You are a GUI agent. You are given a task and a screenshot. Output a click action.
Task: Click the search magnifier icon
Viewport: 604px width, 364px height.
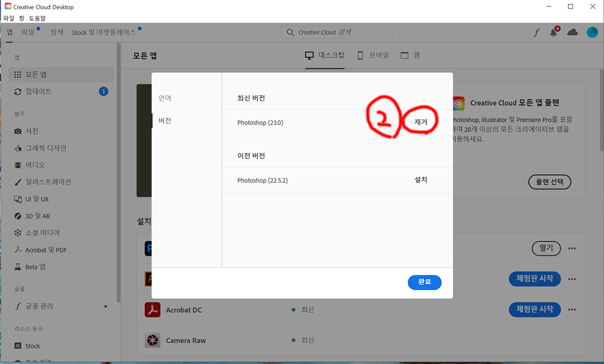point(290,32)
